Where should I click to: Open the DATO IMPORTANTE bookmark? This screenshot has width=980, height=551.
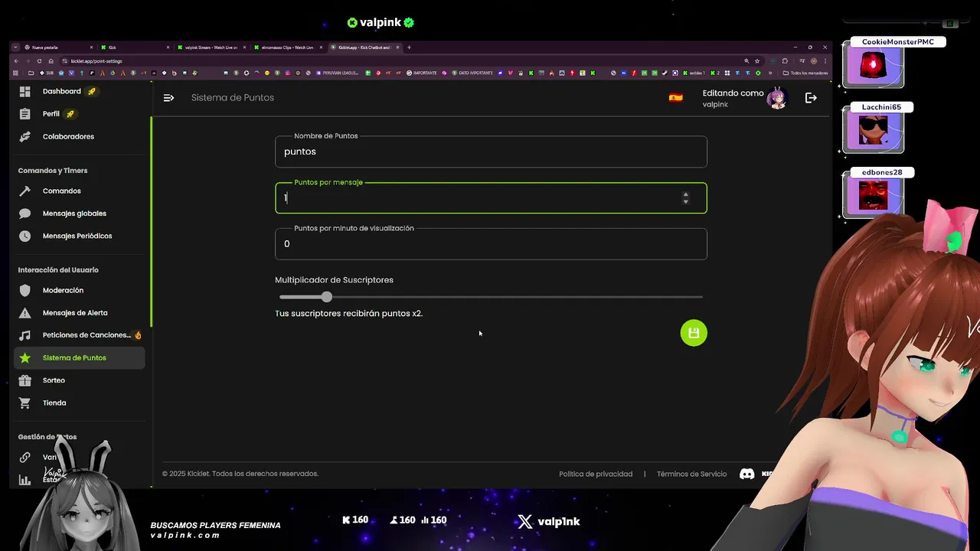point(471,73)
